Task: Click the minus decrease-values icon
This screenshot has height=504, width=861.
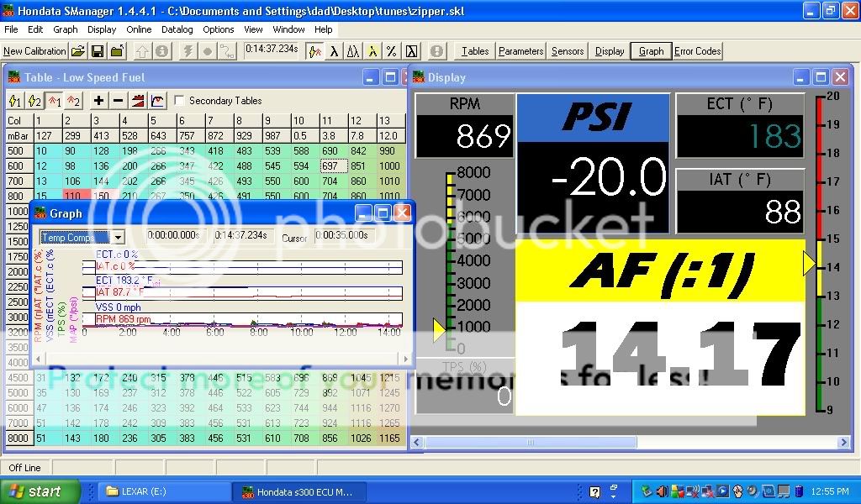Action: tap(118, 100)
